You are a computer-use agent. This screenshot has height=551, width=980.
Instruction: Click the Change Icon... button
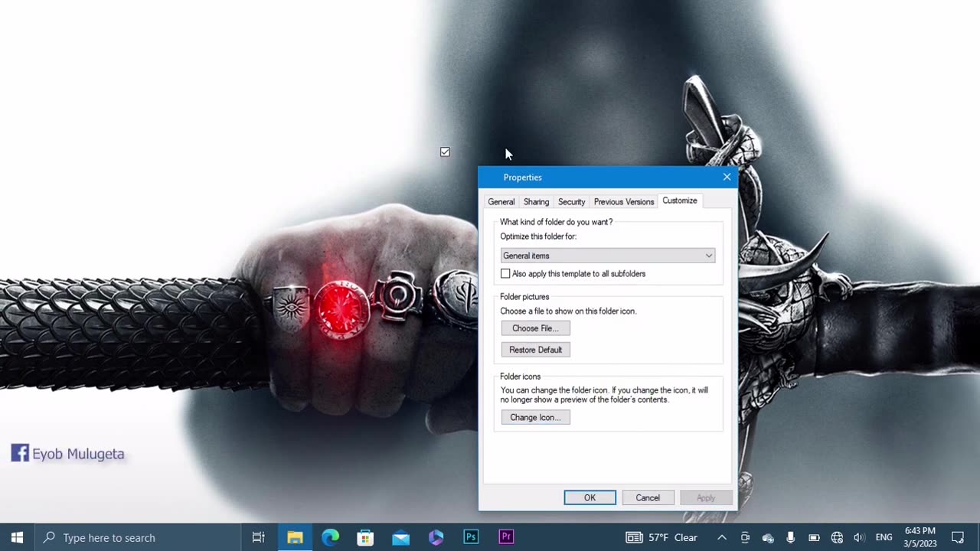click(x=536, y=417)
